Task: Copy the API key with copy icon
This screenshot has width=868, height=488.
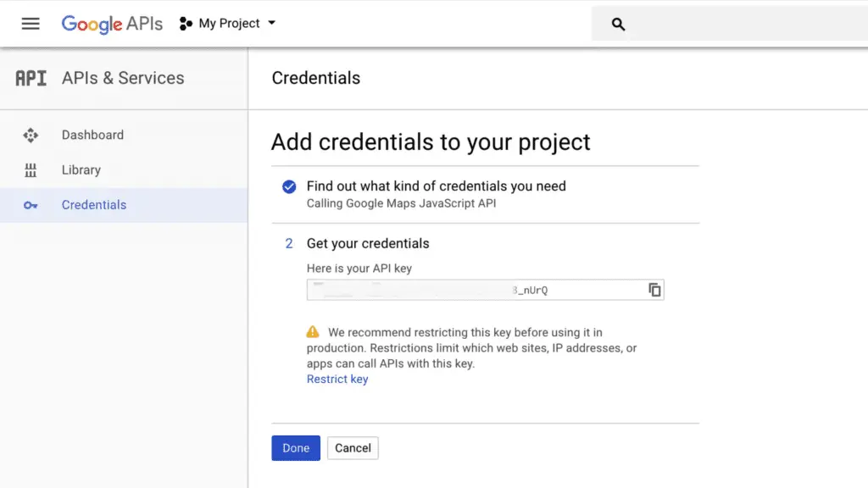Action: pos(654,290)
